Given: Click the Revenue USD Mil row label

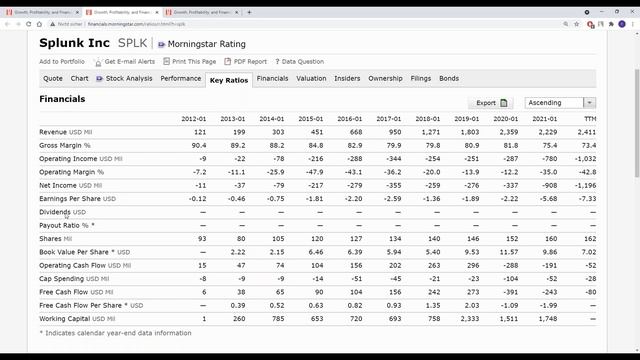Looking at the screenshot, I should point(66,132).
